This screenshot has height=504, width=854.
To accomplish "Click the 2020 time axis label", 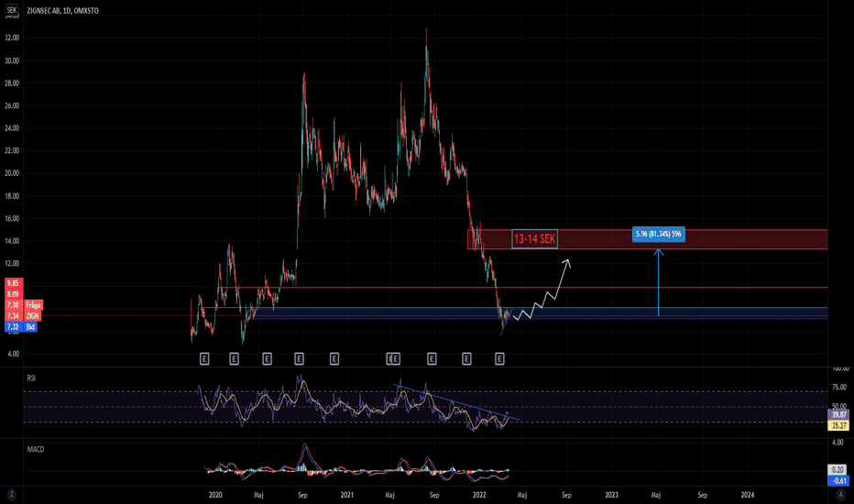I will click(x=215, y=495).
